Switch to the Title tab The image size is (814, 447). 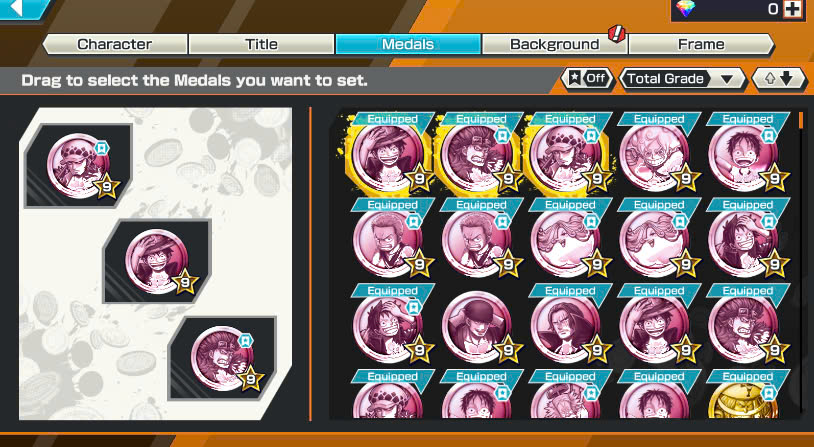point(261,44)
